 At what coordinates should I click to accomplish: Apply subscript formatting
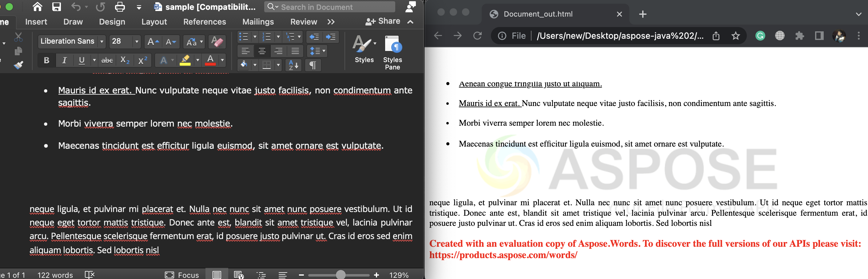pos(124,60)
